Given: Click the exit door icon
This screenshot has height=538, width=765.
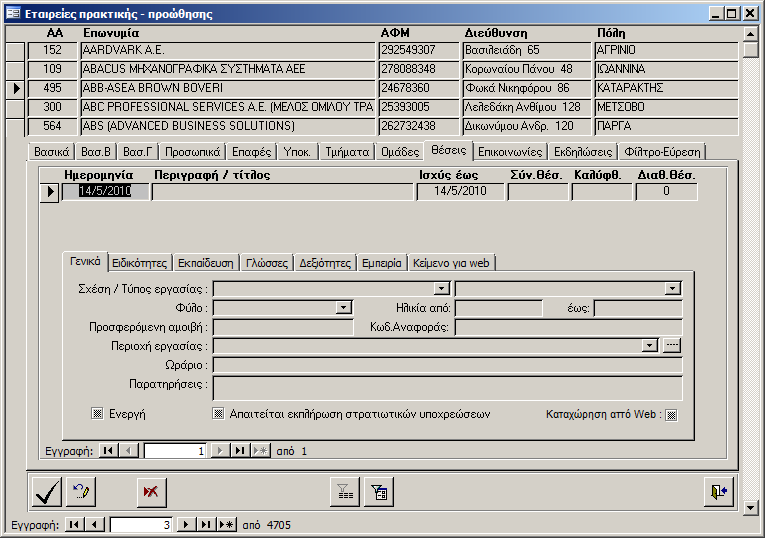Looking at the screenshot, I should click(718, 491).
